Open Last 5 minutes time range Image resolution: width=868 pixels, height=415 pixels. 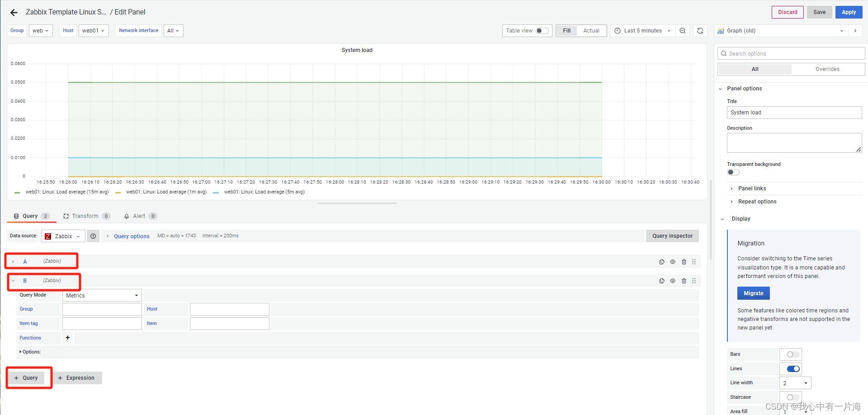pos(642,31)
